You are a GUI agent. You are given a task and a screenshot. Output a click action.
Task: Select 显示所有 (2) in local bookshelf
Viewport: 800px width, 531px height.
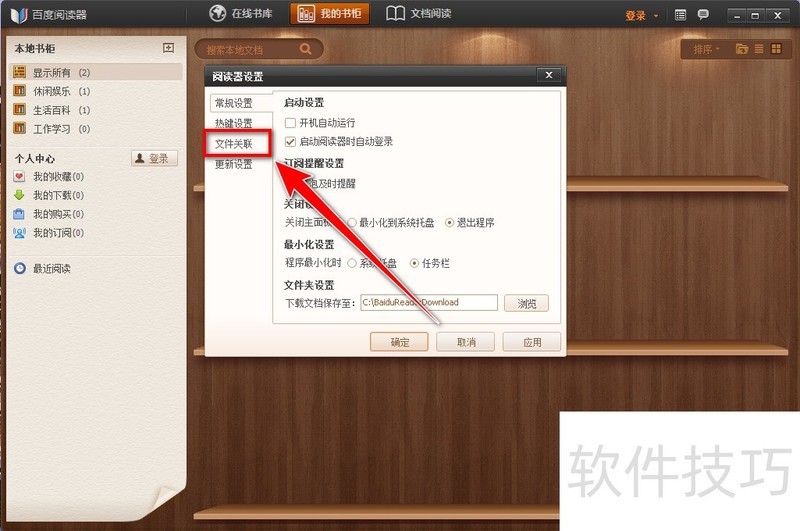pos(95,72)
